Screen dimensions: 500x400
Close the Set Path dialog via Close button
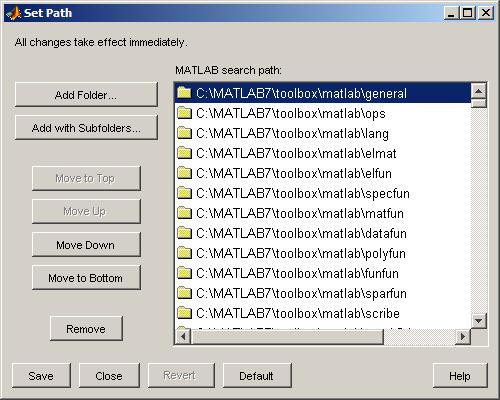pyautogui.click(x=109, y=376)
